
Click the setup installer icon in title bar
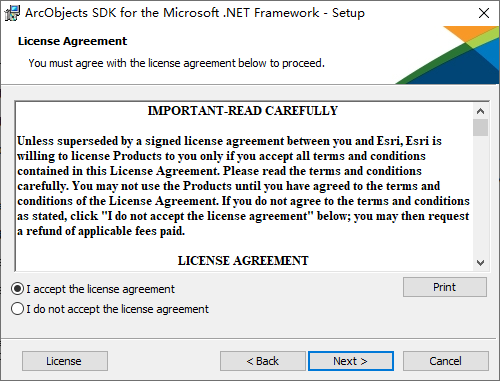point(12,13)
